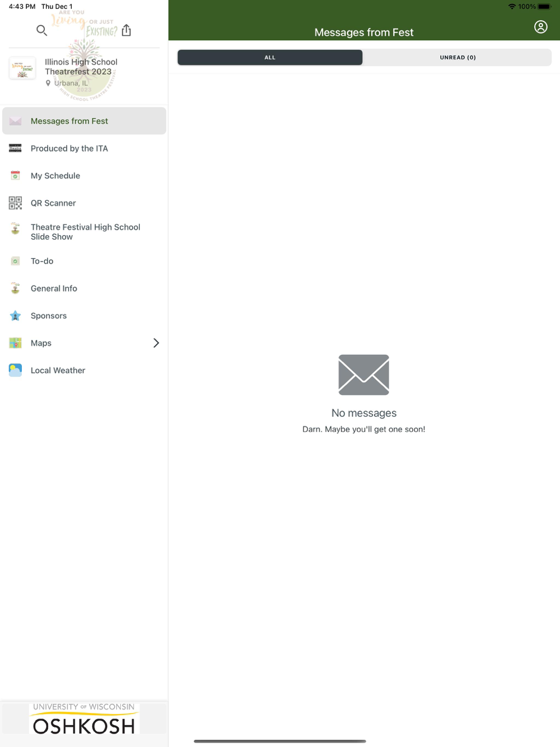This screenshot has height=747, width=560.
Task: Tap the University of Wisconsin Oshkosh banner
Action: point(84,718)
